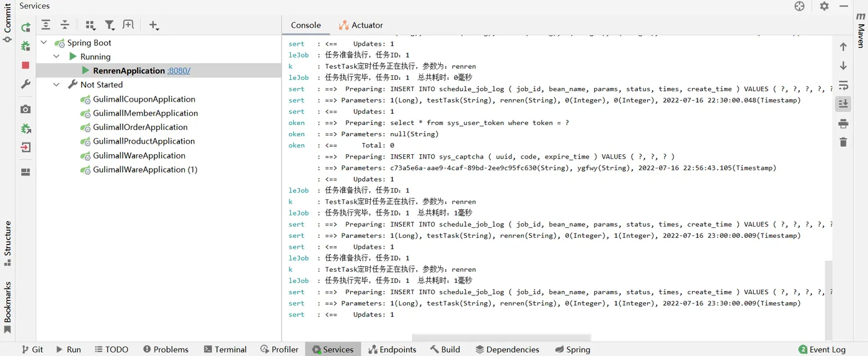Open the Event Log
This screenshot has height=356, width=868.
tap(822, 349)
